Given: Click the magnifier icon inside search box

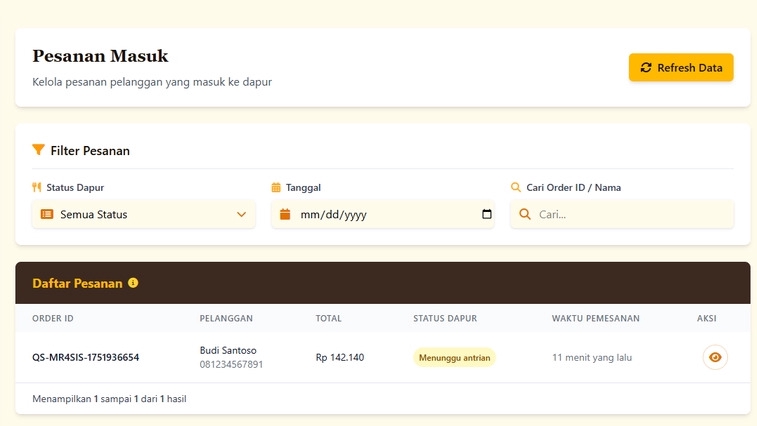Looking at the screenshot, I should [524, 214].
